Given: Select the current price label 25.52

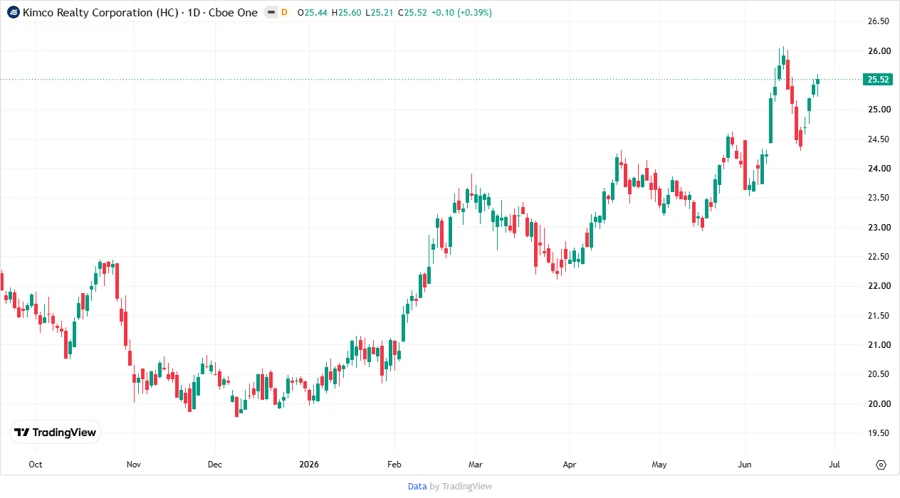Looking at the screenshot, I should [878, 80].
